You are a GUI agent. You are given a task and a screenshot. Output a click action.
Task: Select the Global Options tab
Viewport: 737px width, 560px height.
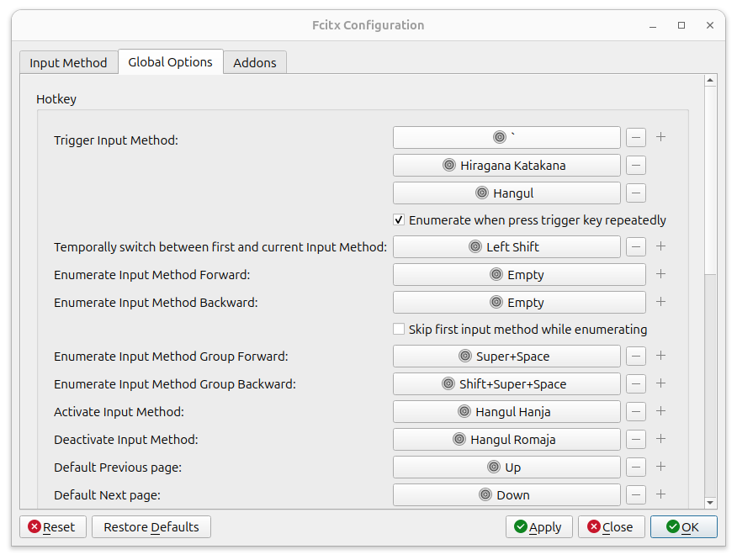170,62
